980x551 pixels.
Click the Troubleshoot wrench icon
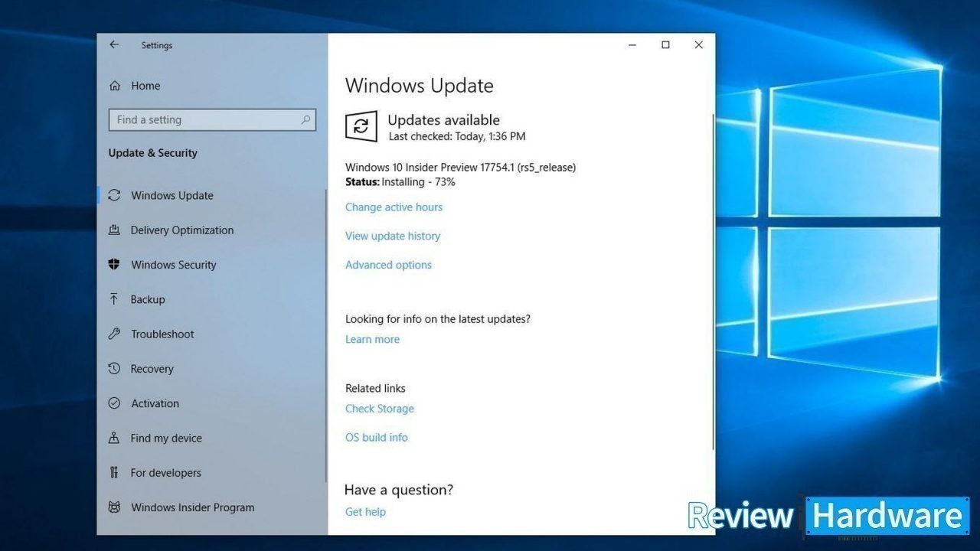click(x=114, y=334)
